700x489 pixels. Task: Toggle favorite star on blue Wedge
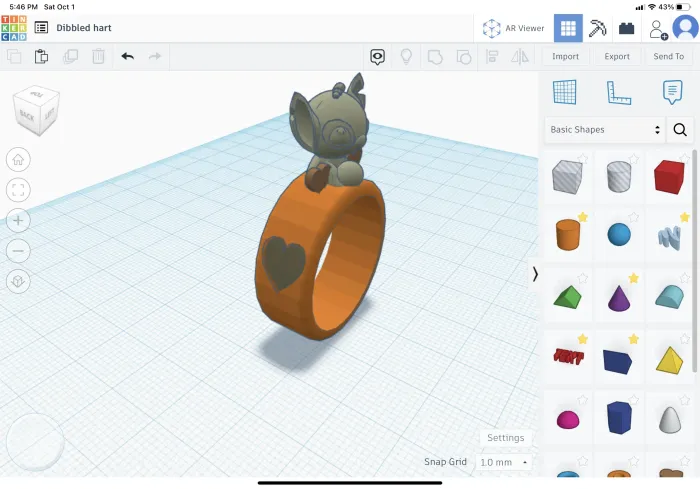pos(633,339)
